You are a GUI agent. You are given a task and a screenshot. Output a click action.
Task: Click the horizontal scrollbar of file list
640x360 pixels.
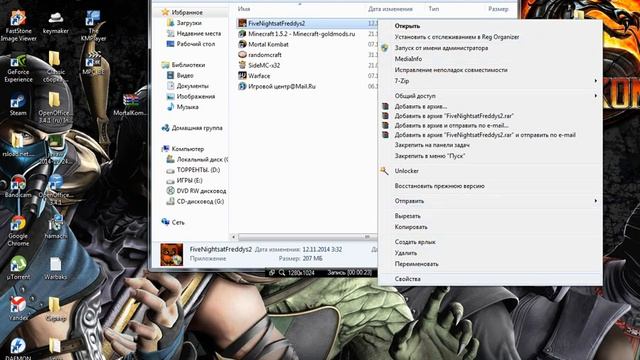[x=304, y=237]
